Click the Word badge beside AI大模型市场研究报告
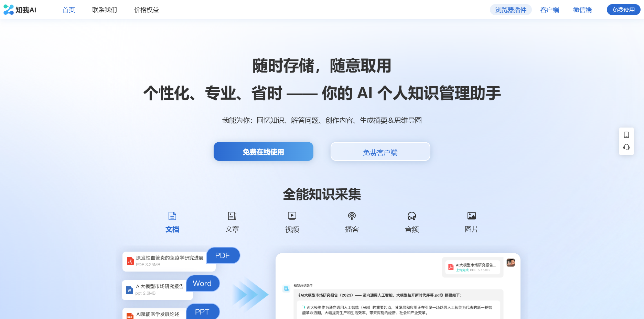Screen dimensions: 644x319 (203, 283)
